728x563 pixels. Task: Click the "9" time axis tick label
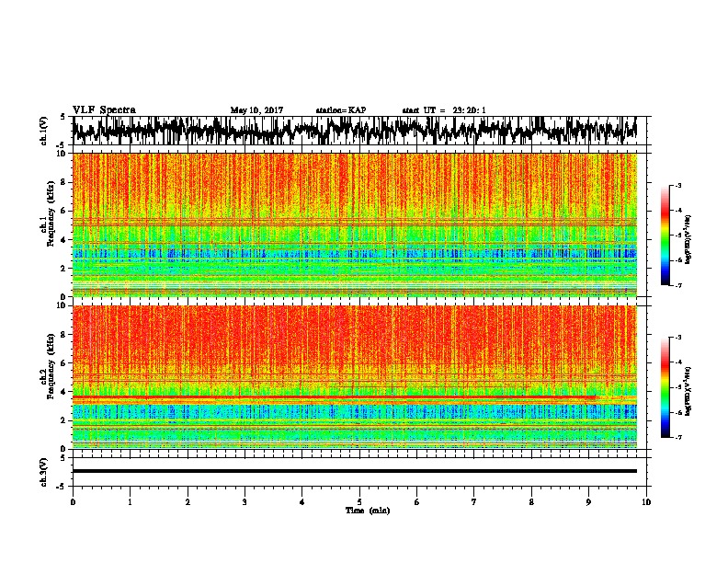point(588,502)
